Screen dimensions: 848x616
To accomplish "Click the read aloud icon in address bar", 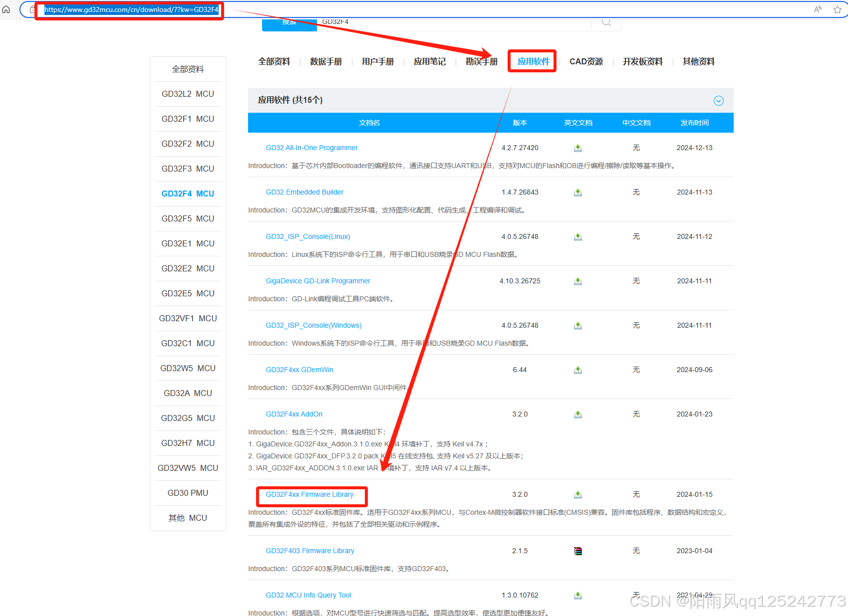I will (x=818, y=9).
